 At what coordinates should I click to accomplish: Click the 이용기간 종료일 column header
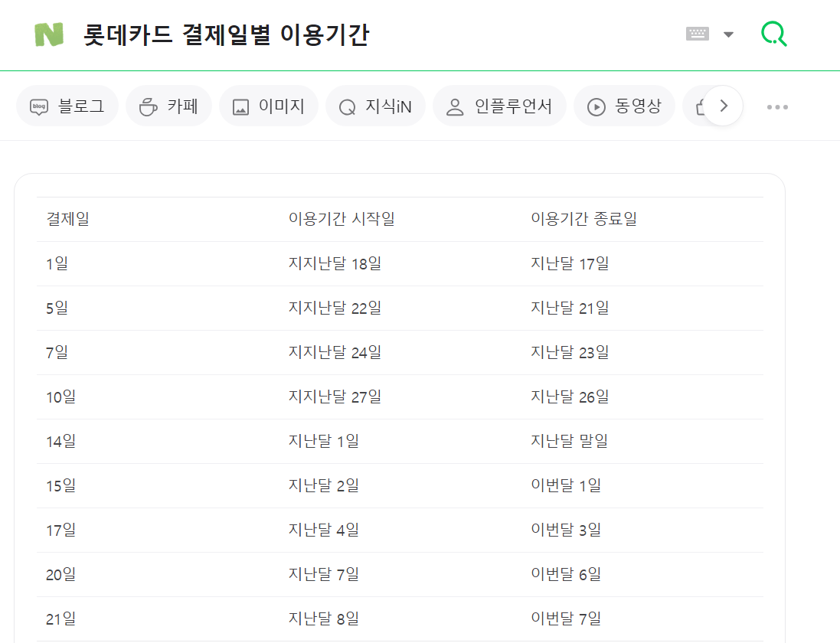584,219
